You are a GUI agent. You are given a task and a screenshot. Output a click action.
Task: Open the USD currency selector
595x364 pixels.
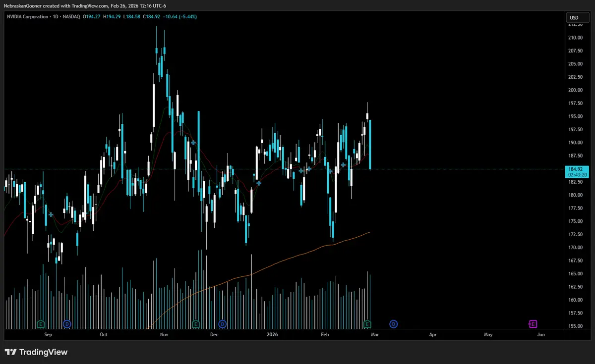click(577, 17)
